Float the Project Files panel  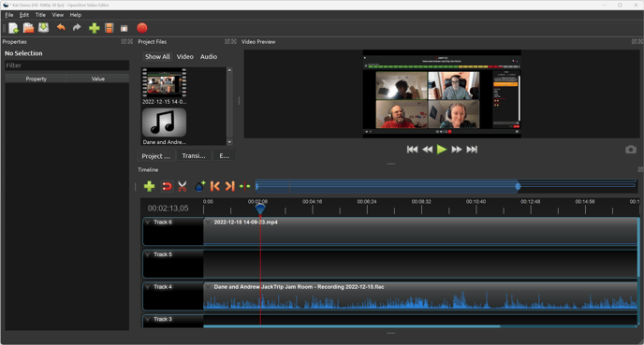coord(227,41)
